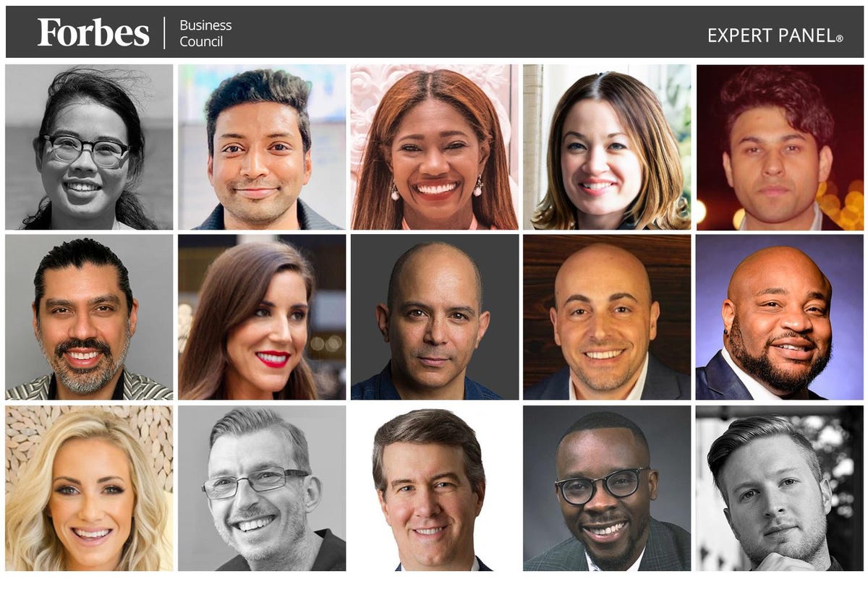Select the bearded man on purple background

[780, 317]
